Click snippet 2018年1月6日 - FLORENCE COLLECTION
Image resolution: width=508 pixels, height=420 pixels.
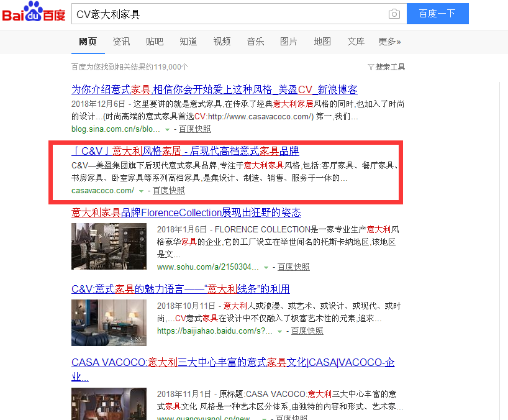pos(278,242)
